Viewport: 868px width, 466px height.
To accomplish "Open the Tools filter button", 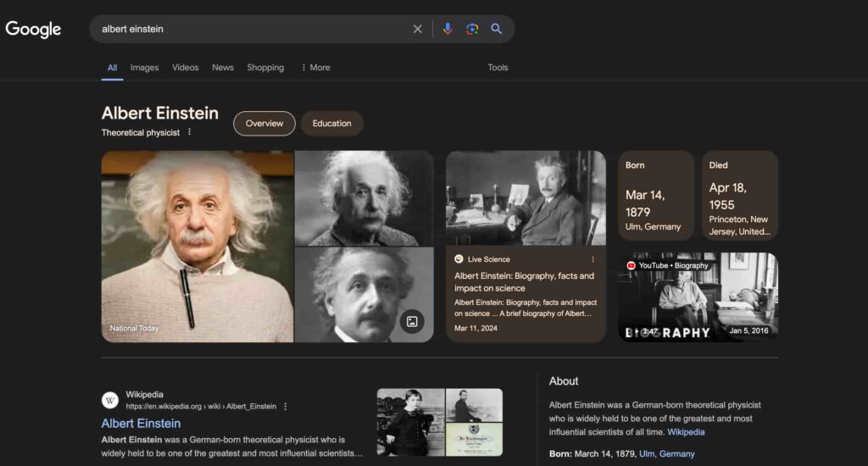I will coord(498,68).
